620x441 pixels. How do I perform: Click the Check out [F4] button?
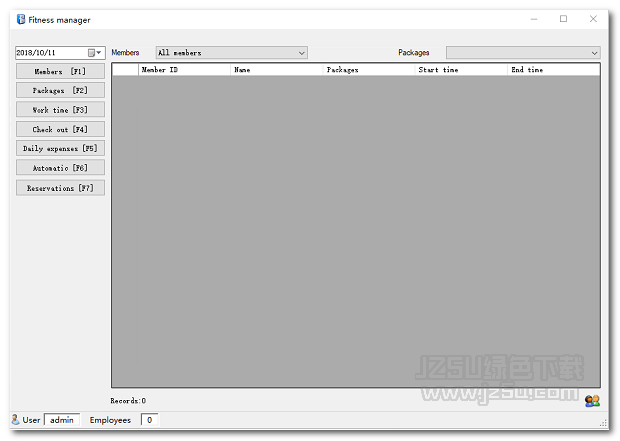tap(60, 129)
